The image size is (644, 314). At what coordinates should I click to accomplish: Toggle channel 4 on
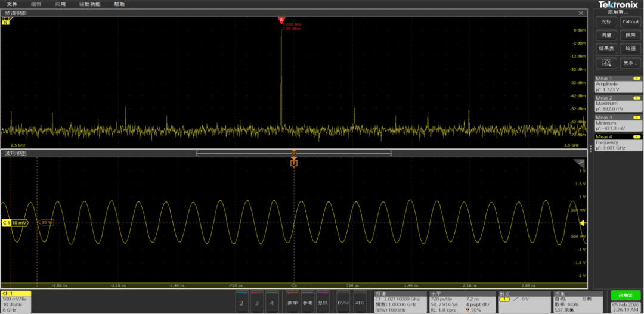click(272, 301)
